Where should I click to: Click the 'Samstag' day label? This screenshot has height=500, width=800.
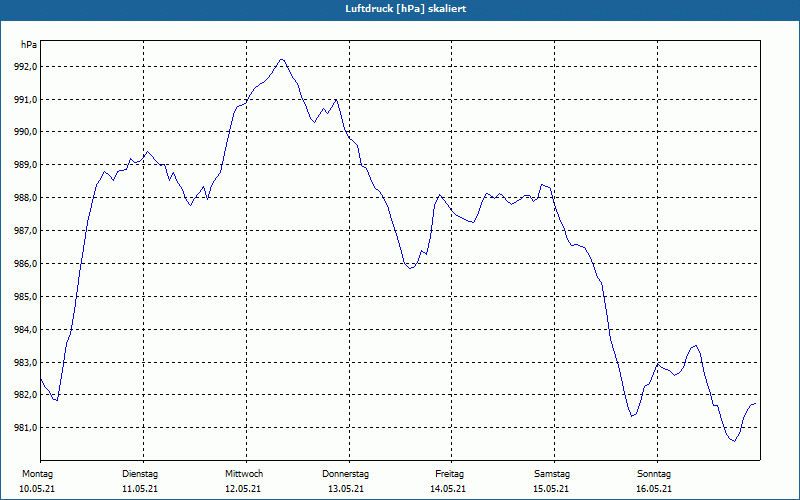pyautogui.click(x=552, y=474)
